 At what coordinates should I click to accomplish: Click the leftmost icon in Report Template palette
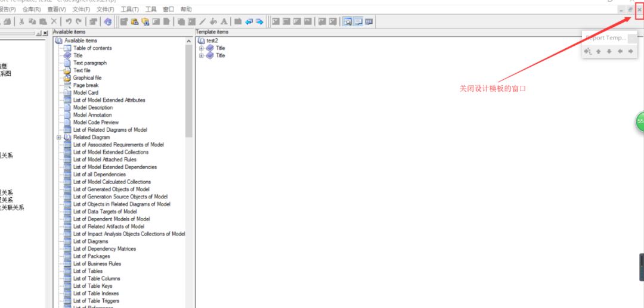click(x=588, y=51)
